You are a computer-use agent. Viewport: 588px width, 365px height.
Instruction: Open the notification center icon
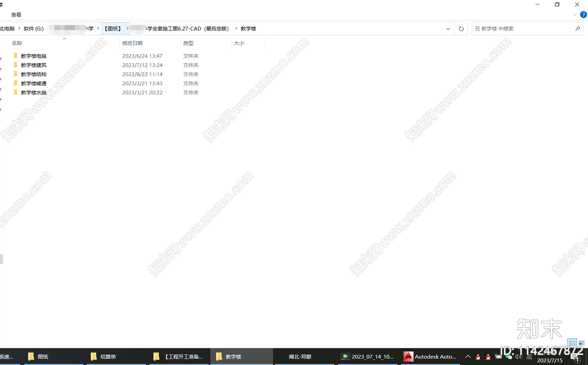tap(576, 357)
